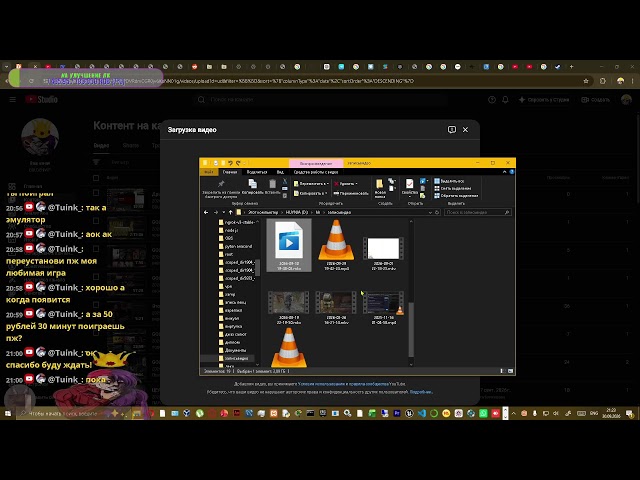Screen dimensions: 640x480
Task: Click Invert selection in ribbon
Action: 456,196
